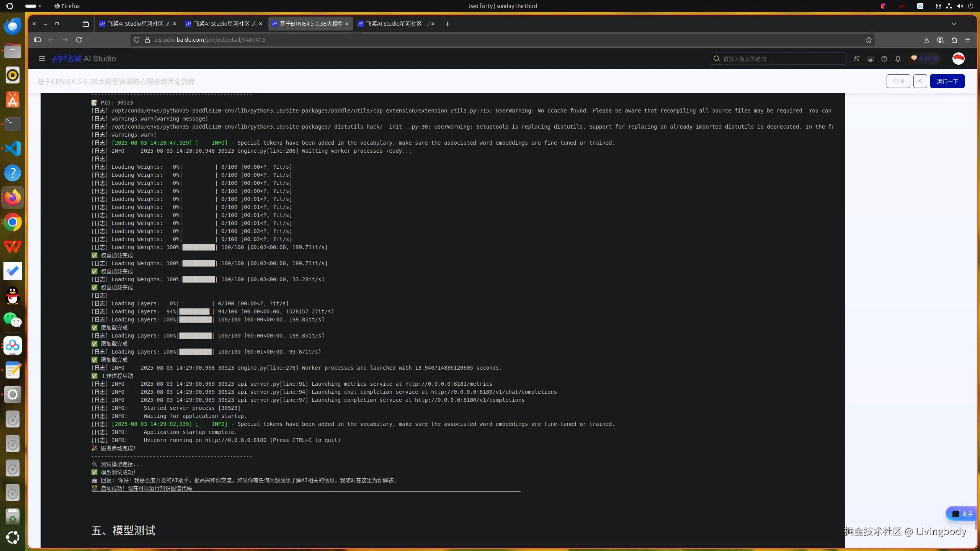Viewport: 980px width, 551px height.
Task: Launch Visual Studio Code from dock
Action: (13, 148)
